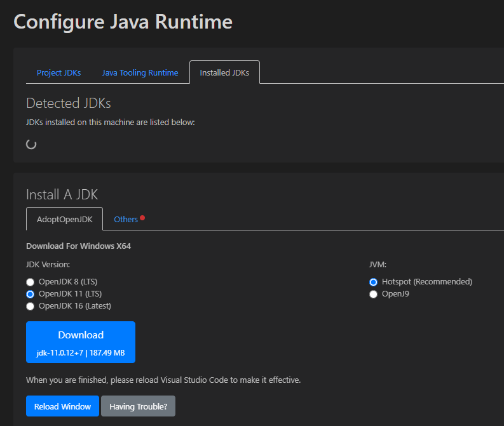This screenshot has width=504, height=426.
Task: Click the 'JVM:' label
Action: click(x=378, y=265)
